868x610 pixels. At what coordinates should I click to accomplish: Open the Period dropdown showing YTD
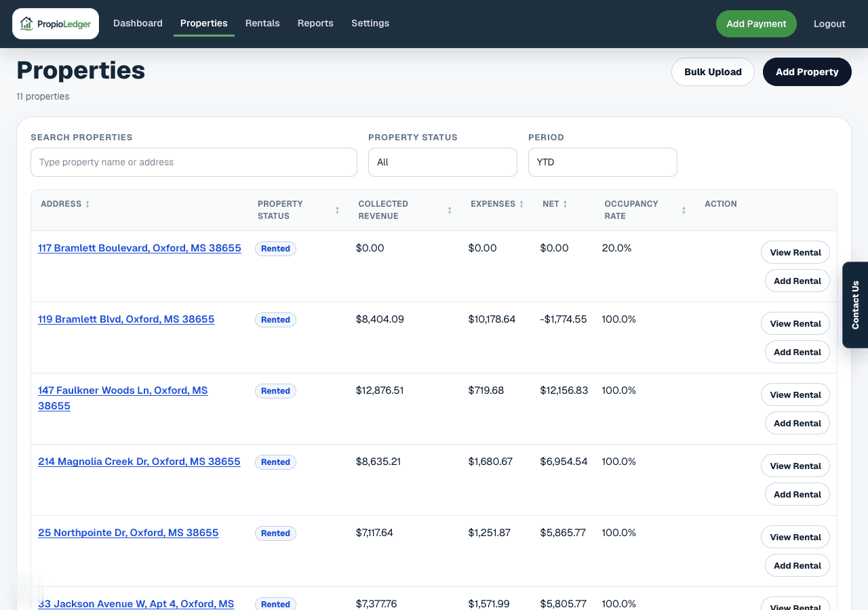(603, 163)
